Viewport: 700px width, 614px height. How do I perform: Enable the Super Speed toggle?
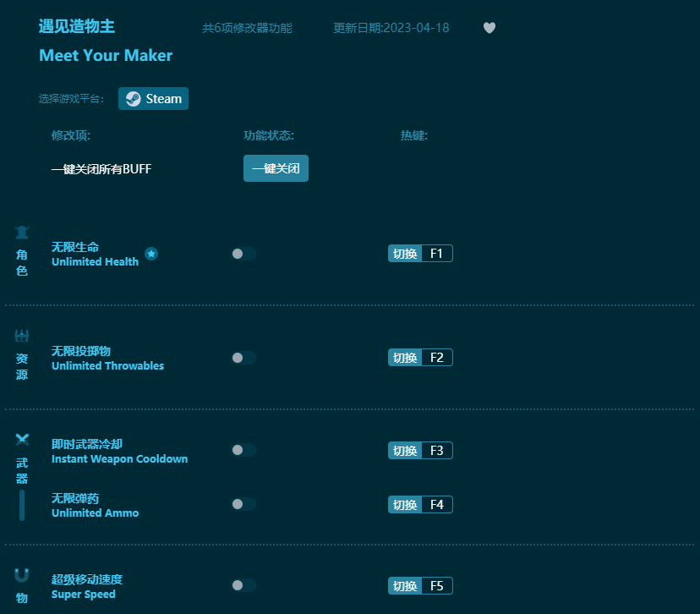243,585
